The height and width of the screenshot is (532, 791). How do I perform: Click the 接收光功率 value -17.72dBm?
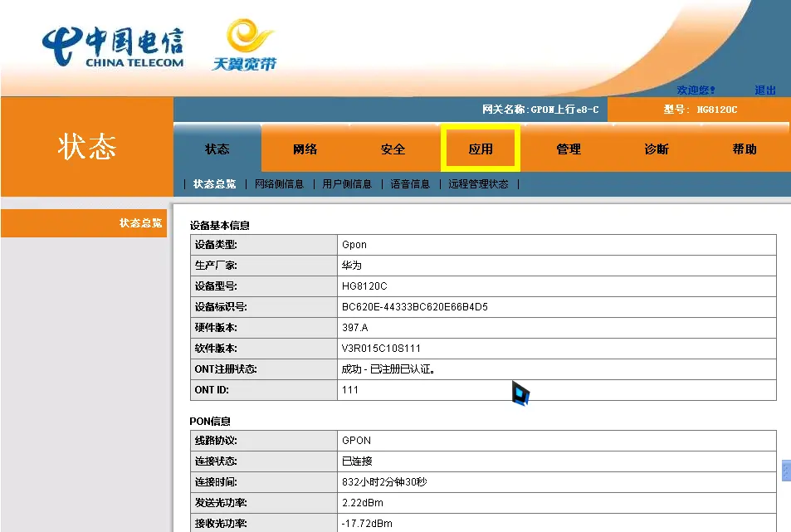[x=367, y=524]
